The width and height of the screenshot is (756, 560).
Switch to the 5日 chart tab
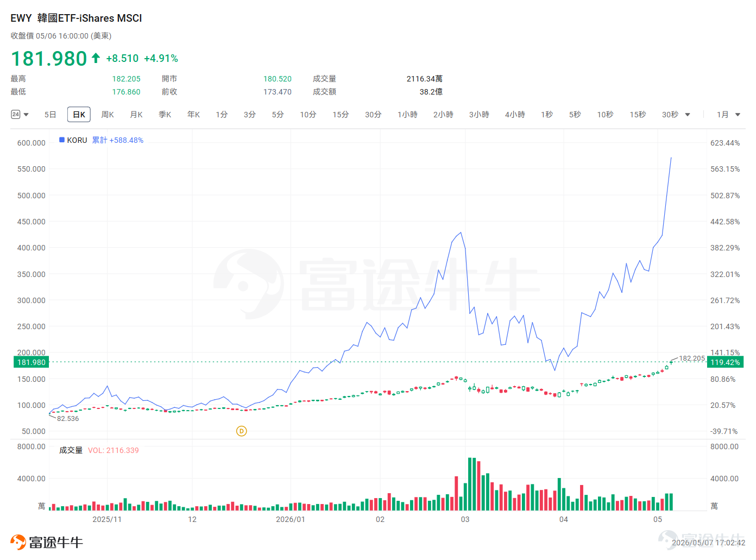tap(50, 115)
